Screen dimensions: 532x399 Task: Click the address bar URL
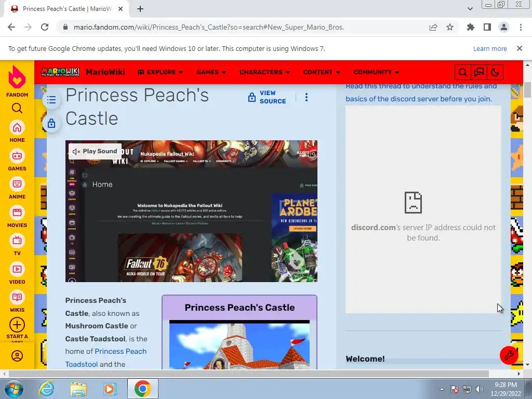pos(209,27)
